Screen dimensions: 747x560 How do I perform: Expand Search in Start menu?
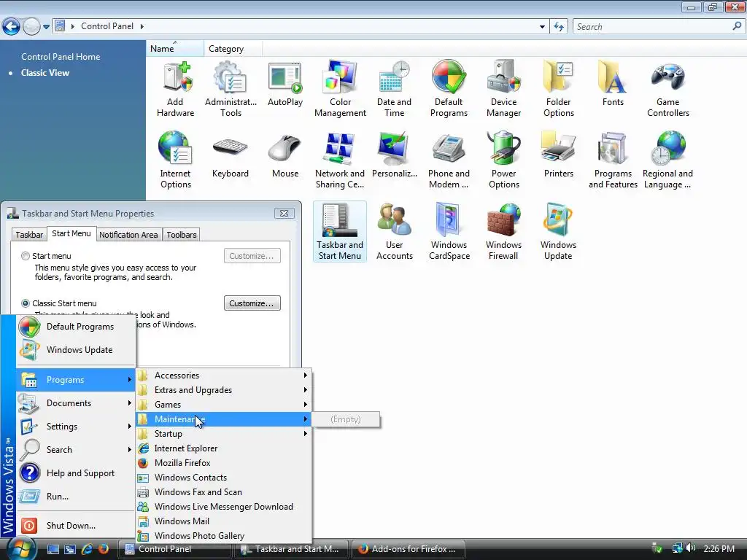[x=76, y=449]
